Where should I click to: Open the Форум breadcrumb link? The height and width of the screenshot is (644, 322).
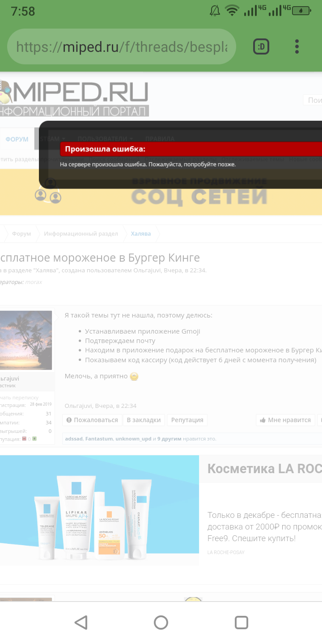[x=21, y=234]
